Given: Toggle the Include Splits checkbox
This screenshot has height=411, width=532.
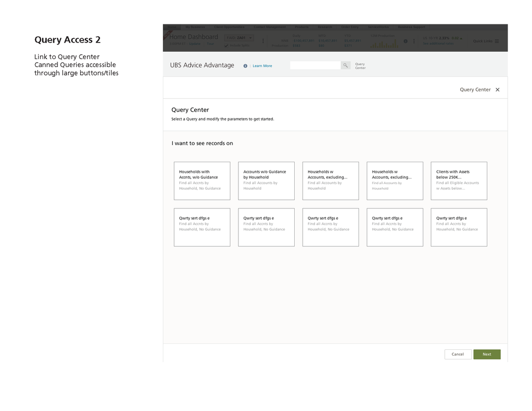Looking at the screenshot, I should (x=226, y=45).
